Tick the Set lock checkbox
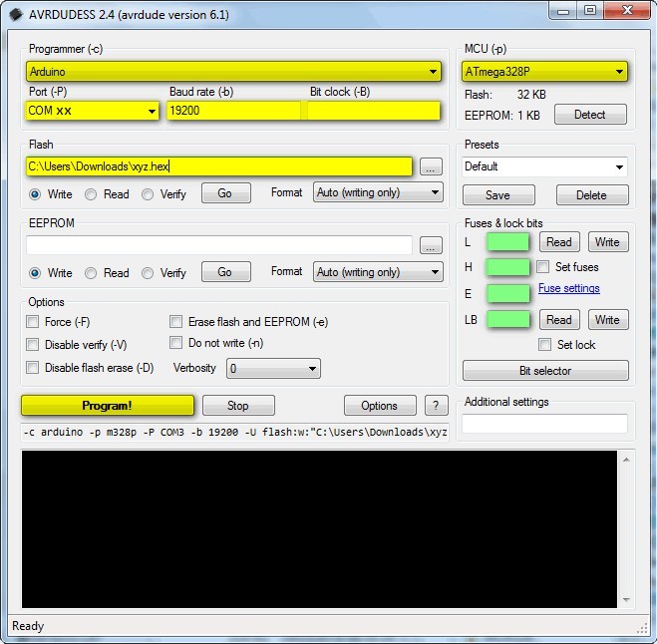The height and width of the screenshot is (644, 657). (544, 344)
